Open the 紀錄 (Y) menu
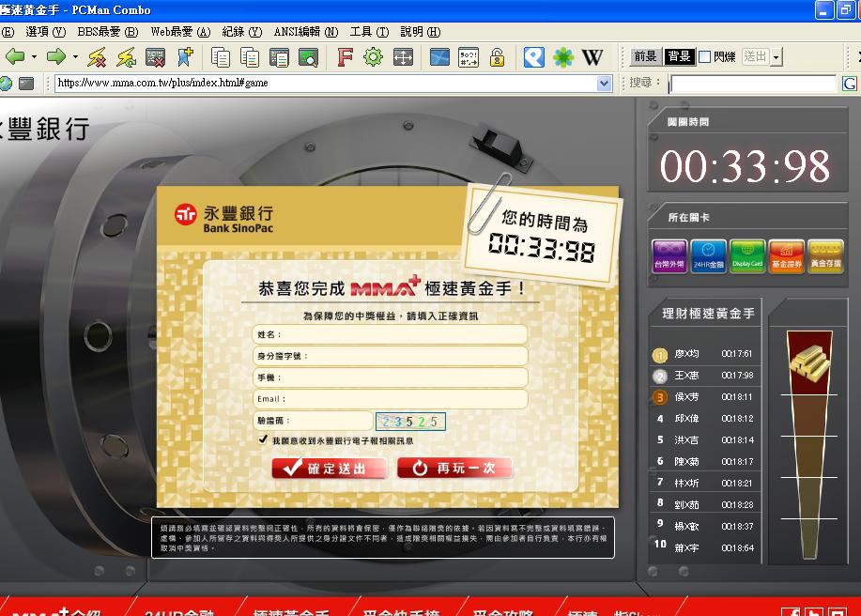 pos(242,32)
